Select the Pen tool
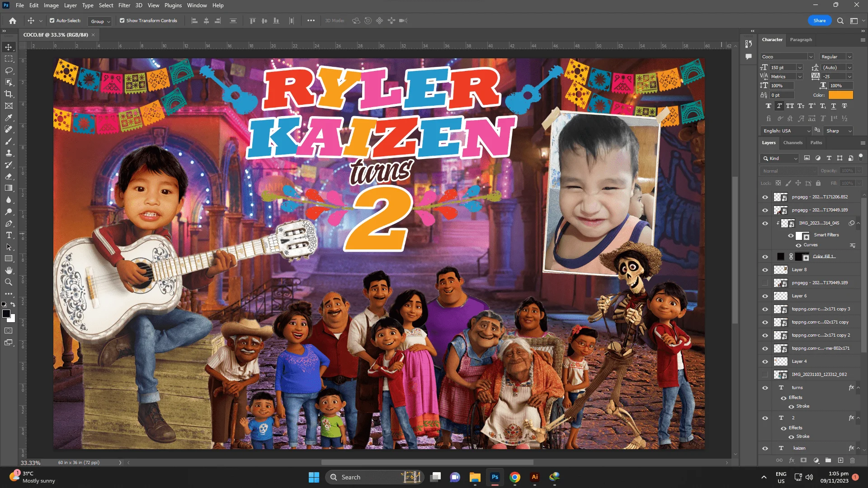 click(9, 223)
